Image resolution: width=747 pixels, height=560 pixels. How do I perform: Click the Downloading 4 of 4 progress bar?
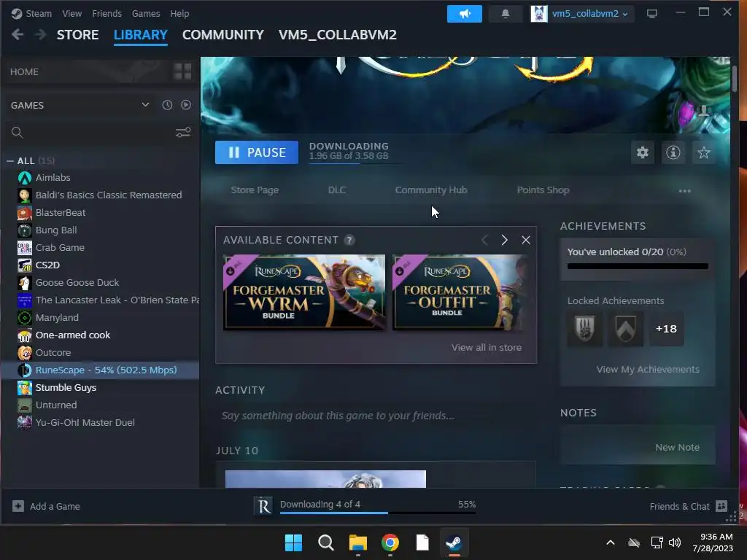[378, 513]
